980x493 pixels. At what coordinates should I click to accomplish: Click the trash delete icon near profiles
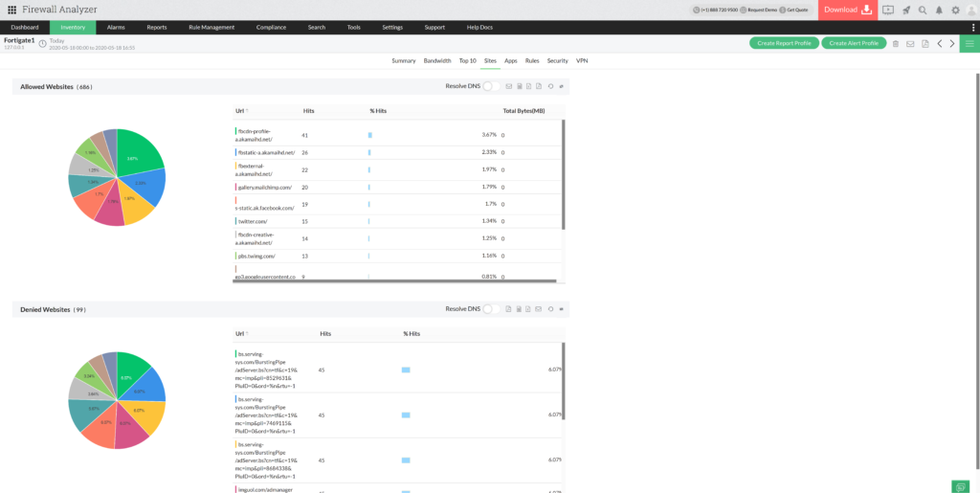pyautogui.click(x=896, y=43)
